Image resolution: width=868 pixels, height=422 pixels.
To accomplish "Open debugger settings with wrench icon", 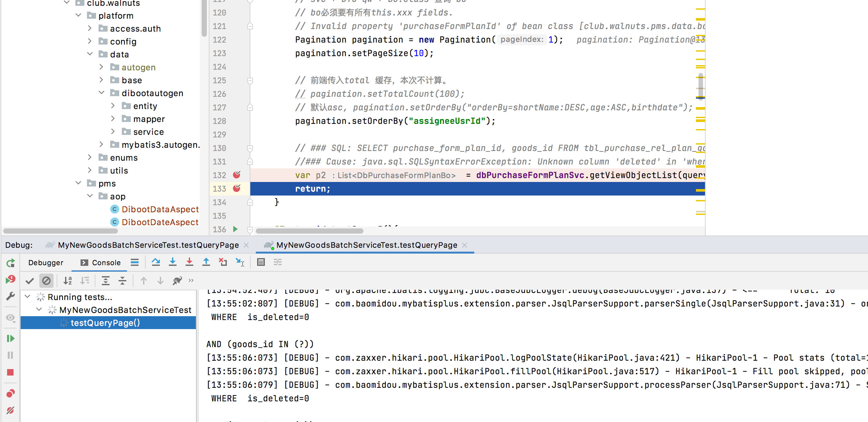I will point(10,296).
